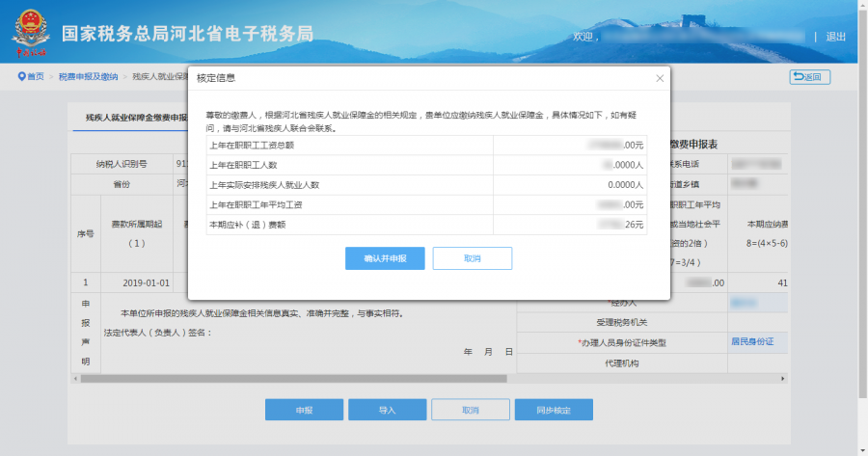The width and height of the screenshot is (868, 456).
Task: Click the tax bureau emblem logo
Action: click(31, 33)
